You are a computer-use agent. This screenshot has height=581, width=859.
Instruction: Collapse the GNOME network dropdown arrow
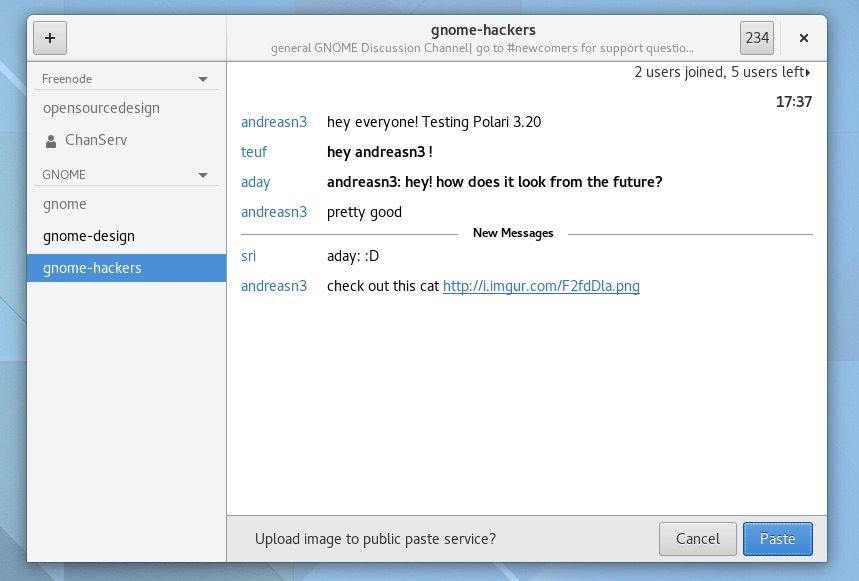click(x=203, y=175)
